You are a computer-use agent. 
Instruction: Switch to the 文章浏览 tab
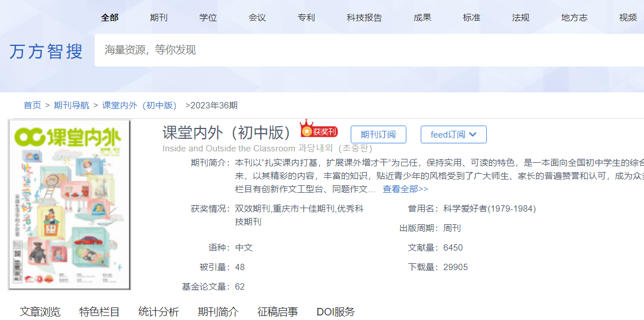pos(40,312)
